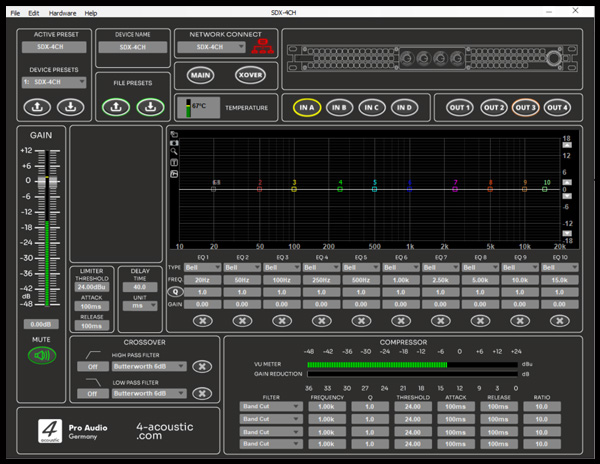Select the IN B input channel
Image resolution: width=600 pixels, height=464 pixels.
tap(338, 107)
